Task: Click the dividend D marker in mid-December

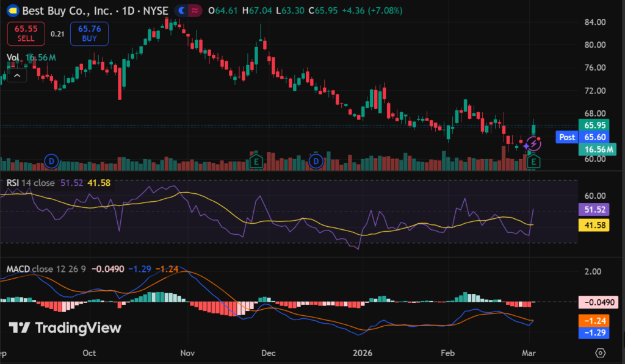Action: coord(316,162)
